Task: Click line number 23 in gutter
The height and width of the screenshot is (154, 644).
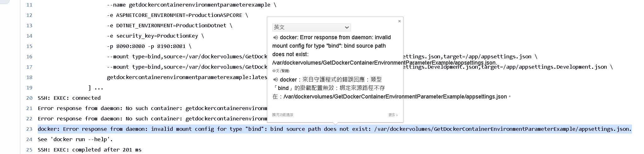Action: pos(29,129)
